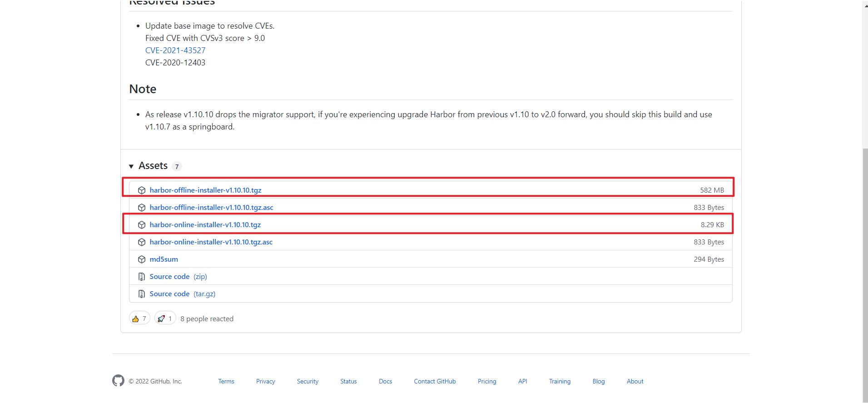
Task: Open the About footer link
Action: point(635,381)
